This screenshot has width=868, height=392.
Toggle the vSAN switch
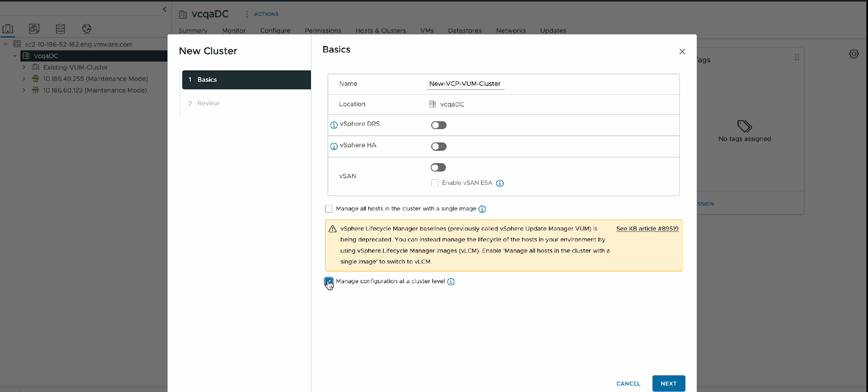(438, 168)
